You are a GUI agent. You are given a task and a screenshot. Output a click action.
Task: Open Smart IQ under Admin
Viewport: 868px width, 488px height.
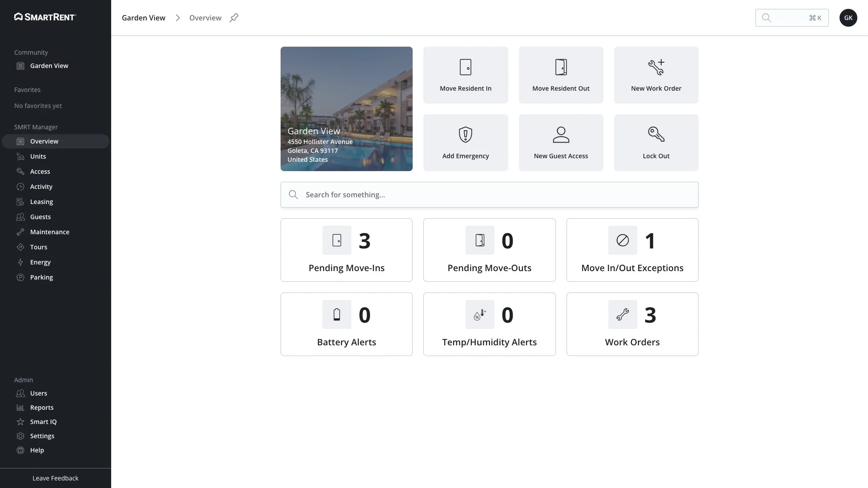(56, 422)
